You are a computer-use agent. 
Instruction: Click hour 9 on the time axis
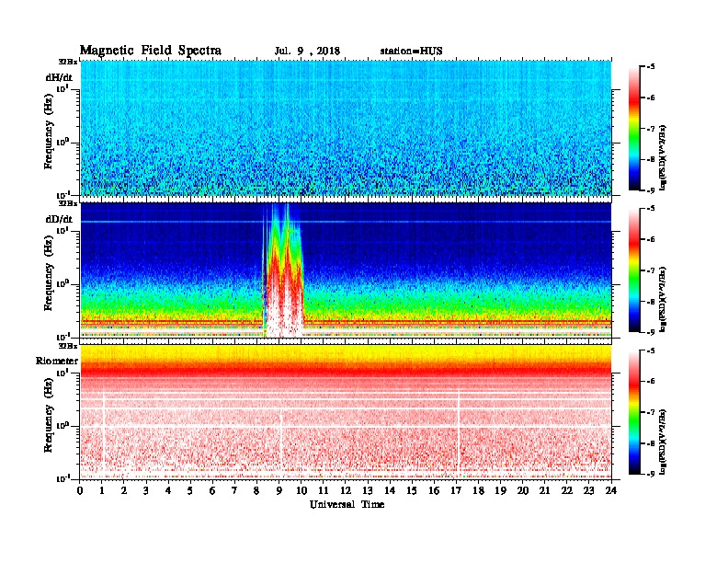[x=279, y=491]
